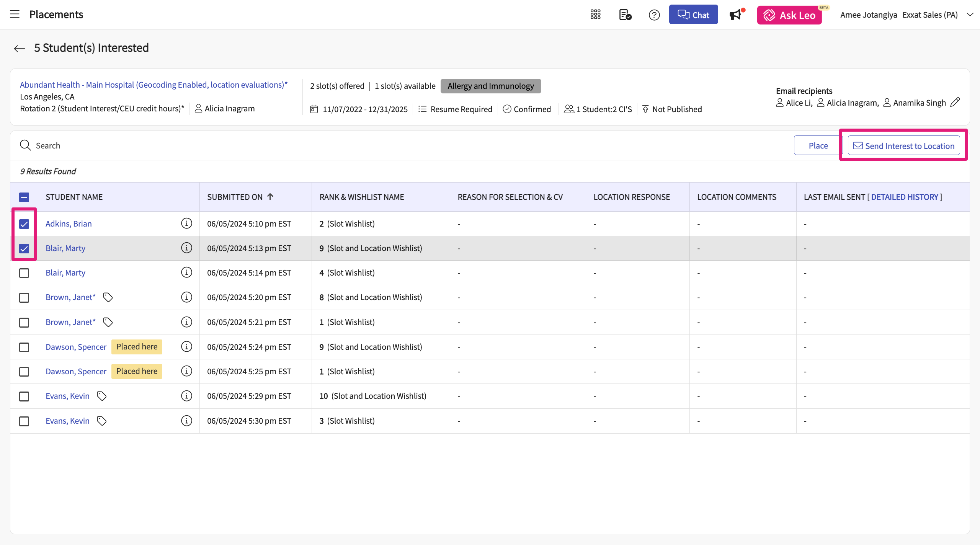Viewport: 980px width, 545px height.
Task: Click Send Interest to Location button
Action: (x=903, y=146)
